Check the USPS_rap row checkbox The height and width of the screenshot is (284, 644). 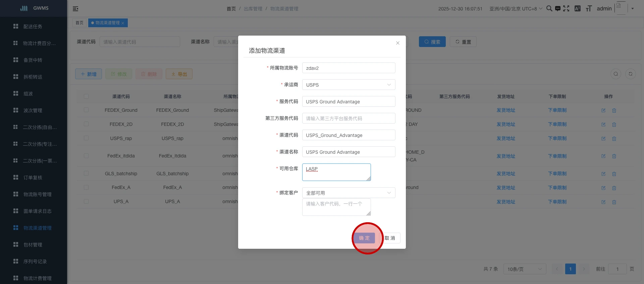point(86,138)
